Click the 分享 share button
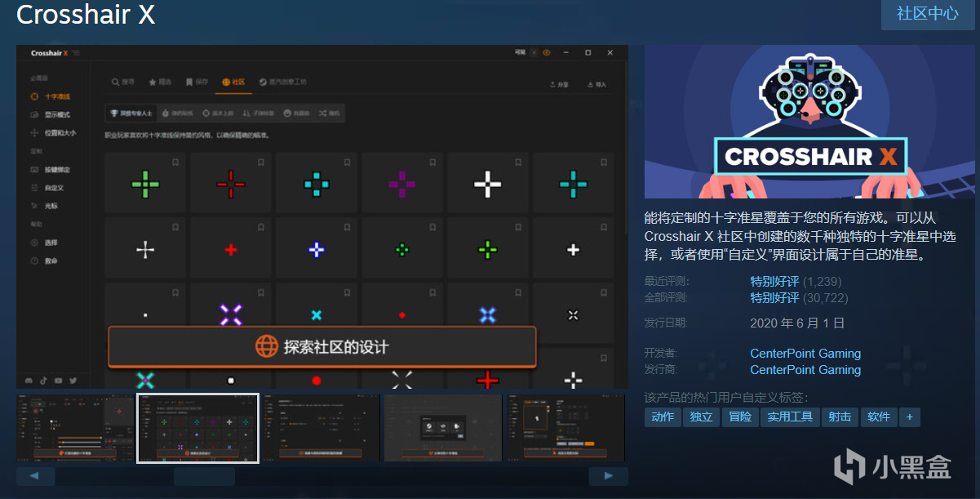Viewport: 980px width, 499px height. coord(560,84)
